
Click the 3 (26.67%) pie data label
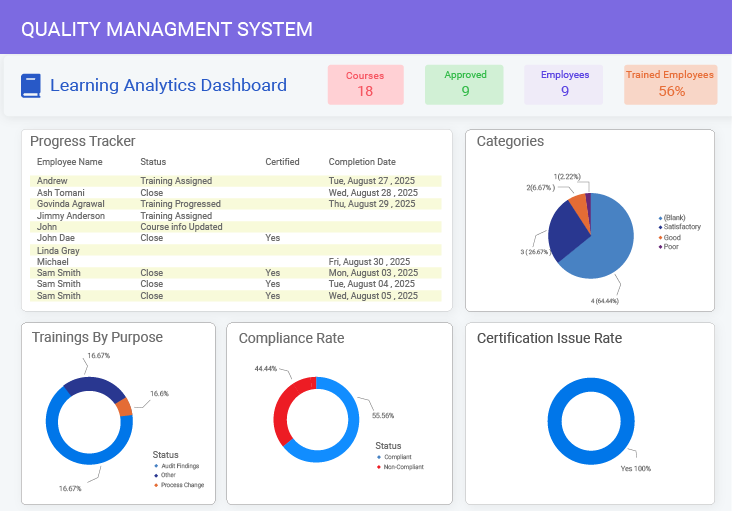[535, 252]
